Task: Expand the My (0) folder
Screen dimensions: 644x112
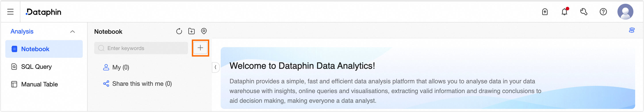Action: coord(121,67)
